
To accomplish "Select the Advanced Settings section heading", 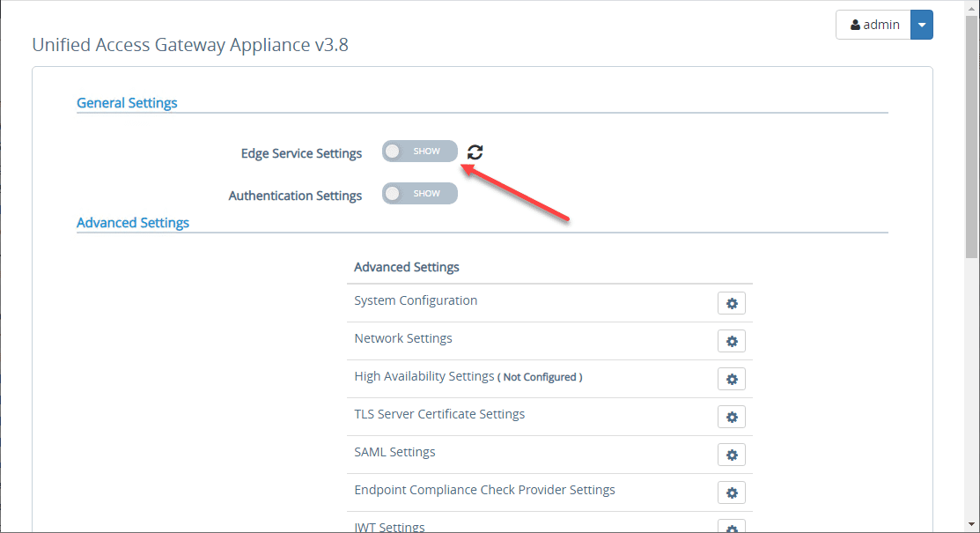I will pos(132,222).
